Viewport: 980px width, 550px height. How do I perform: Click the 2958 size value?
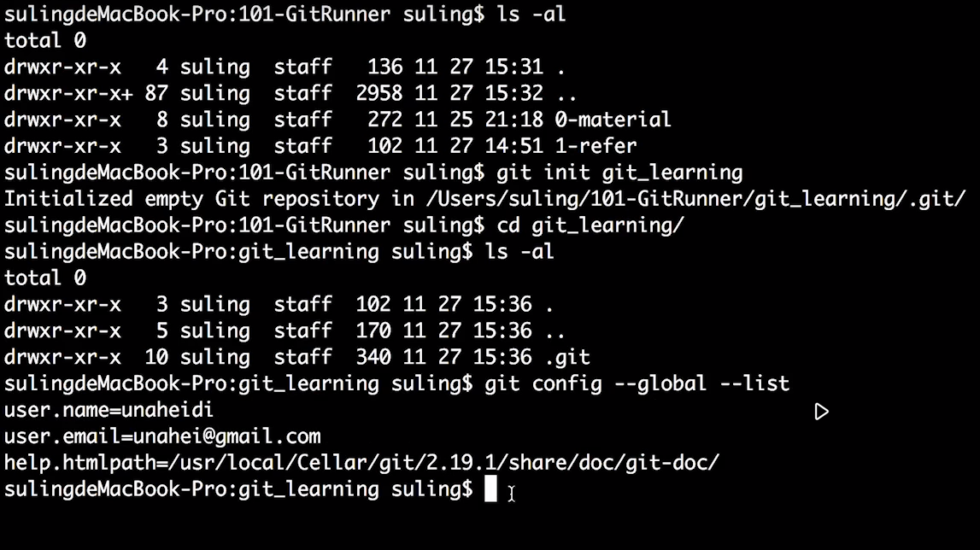tap(379, 93)
